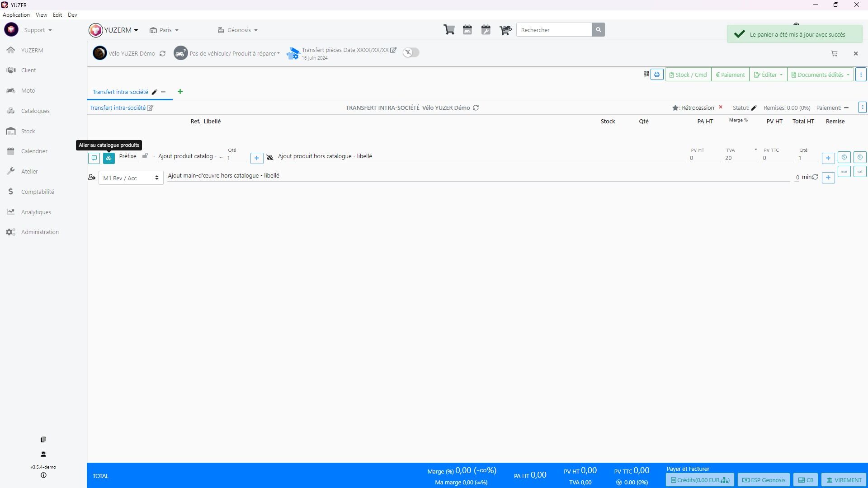Click the VIREMENT payment button
868x488 pixels.
[x=844, y=480]
